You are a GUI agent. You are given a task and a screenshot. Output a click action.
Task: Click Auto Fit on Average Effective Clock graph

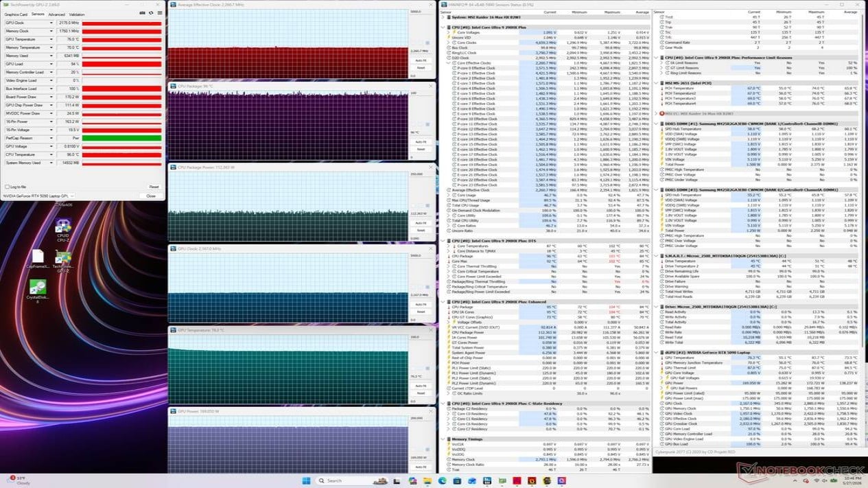[421, 60]
